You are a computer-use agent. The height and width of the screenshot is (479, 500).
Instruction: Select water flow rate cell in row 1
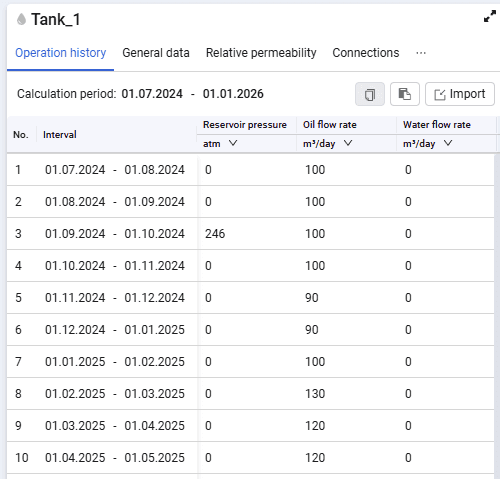coord(445,170)
